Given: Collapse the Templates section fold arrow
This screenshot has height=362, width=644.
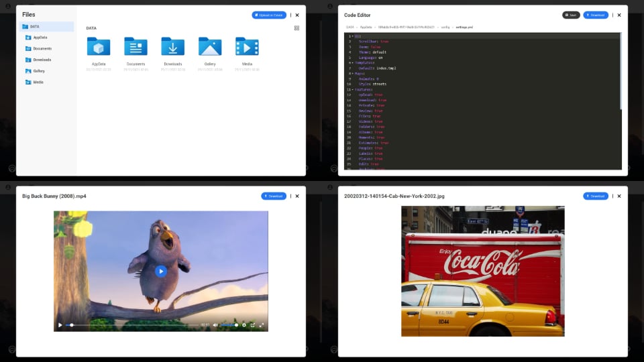Looking at the screenshot, I should pyautogui.click(x=352, y=62).
